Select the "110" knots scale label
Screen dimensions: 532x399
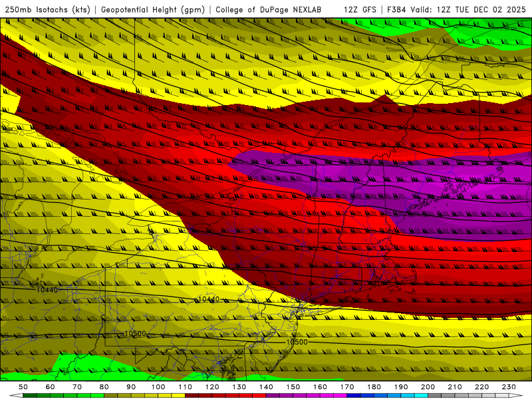click(x=186, y=387)
